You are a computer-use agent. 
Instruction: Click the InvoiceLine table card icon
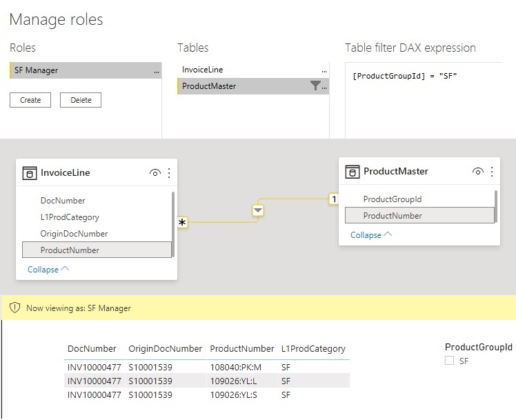coord(29,173)
